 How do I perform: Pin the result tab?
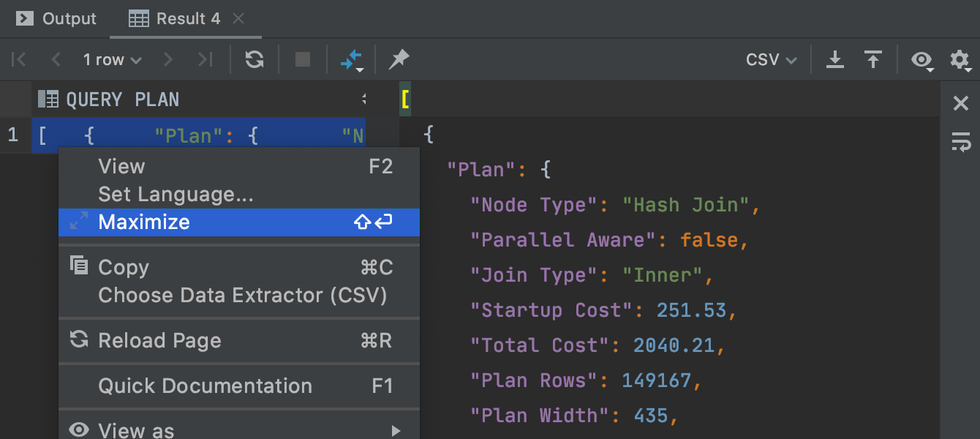(399, 59)
